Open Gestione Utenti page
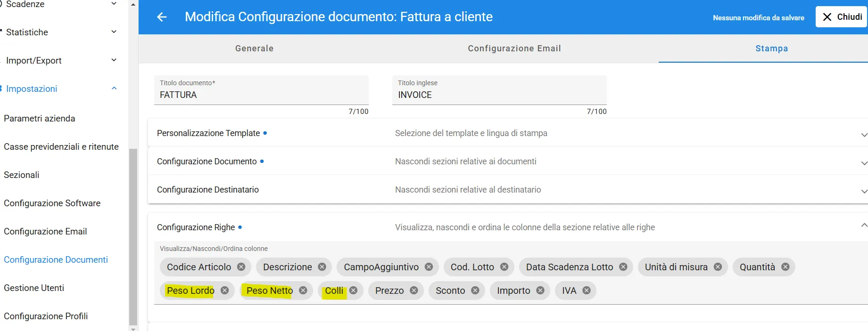The width and height of the screenshot is (868, 331). tap(34, 288)
